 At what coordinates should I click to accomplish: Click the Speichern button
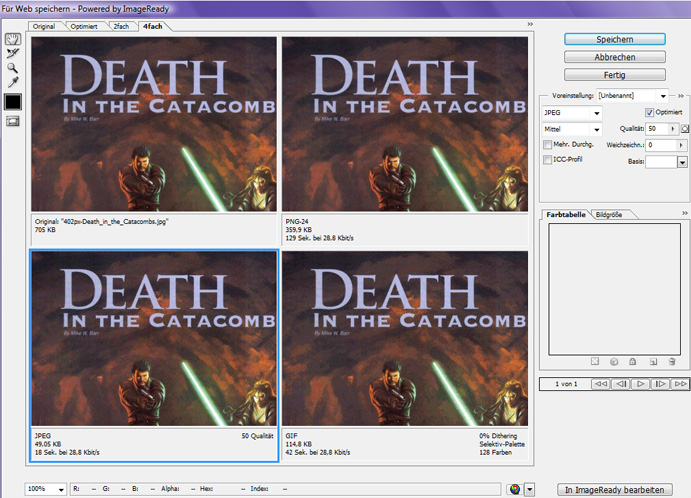coord(615,39)
